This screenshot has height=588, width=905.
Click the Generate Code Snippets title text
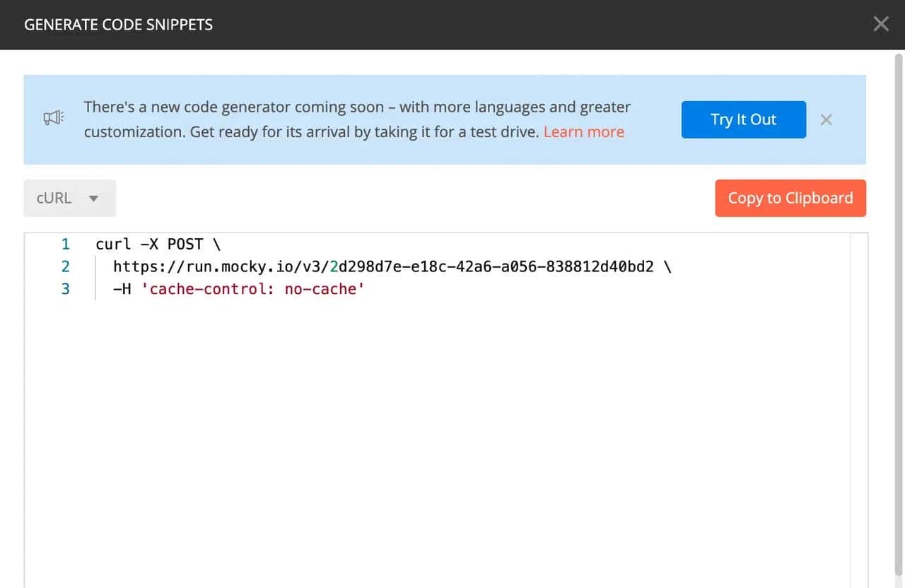pyautogui.click(x=118, y=25)
